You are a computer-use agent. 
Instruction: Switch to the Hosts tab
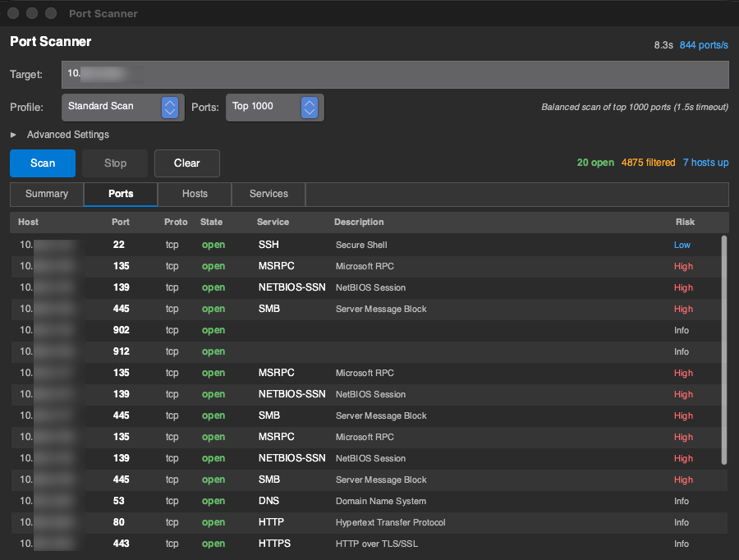pyautogui.click(x=195, y=195)
